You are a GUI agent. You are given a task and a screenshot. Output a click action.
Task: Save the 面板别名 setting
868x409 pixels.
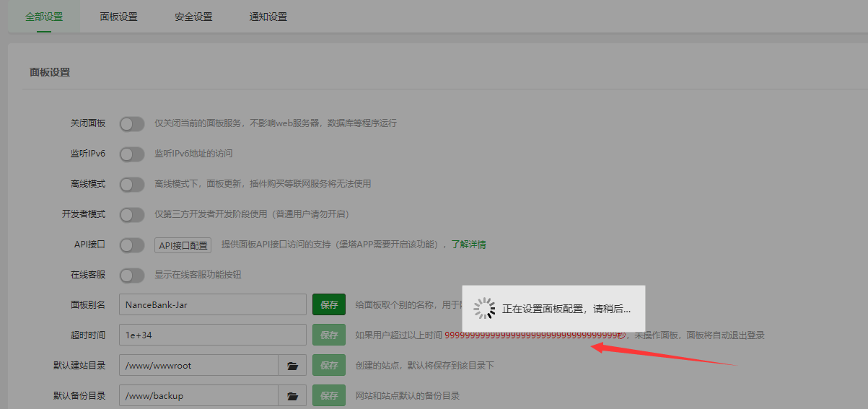(329, 304)
